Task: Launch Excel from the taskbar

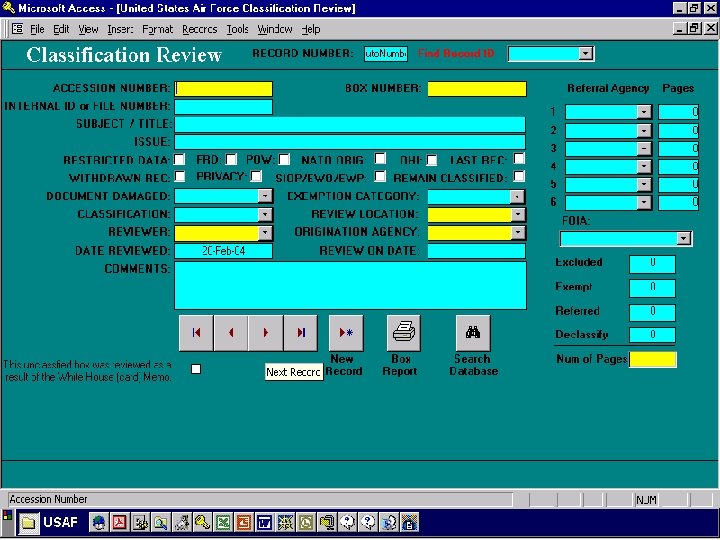Action: [x=223, y=523]
